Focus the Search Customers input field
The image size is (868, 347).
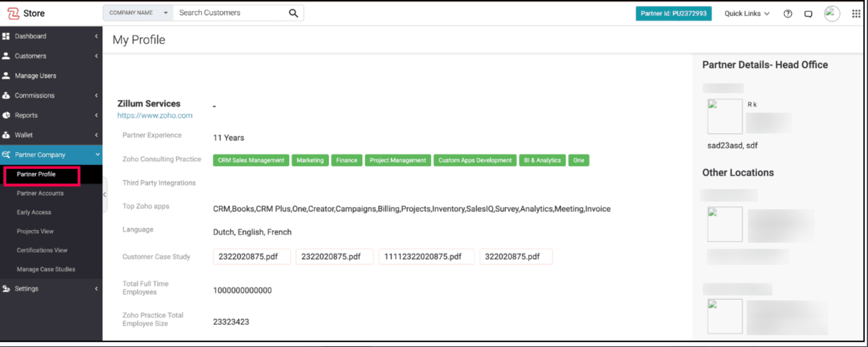232,13
